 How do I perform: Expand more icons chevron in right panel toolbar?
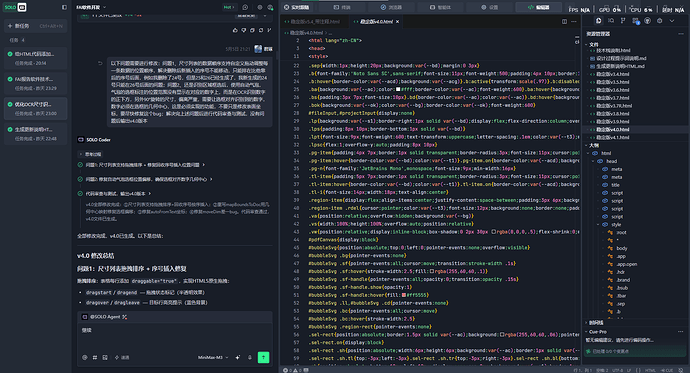[672, 21]
